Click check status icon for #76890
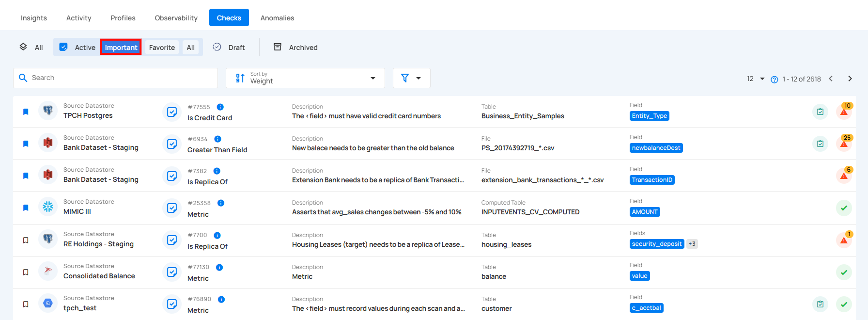Screen dimensions: 868x320 [172, 304]
